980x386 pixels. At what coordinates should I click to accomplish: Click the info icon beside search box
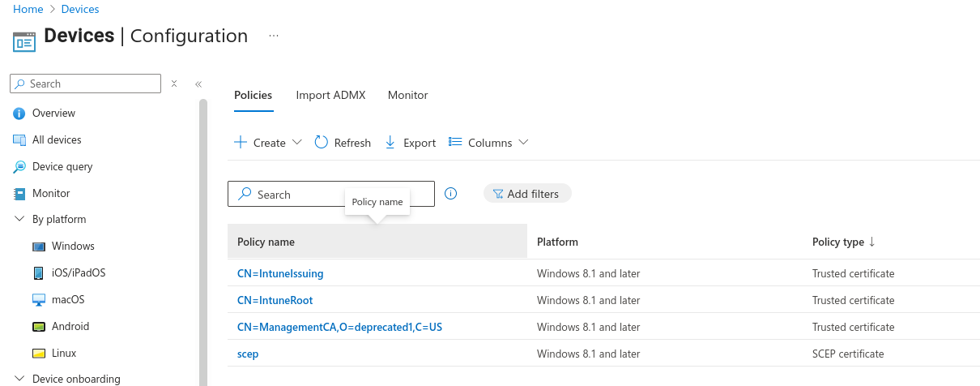[451, 194]
